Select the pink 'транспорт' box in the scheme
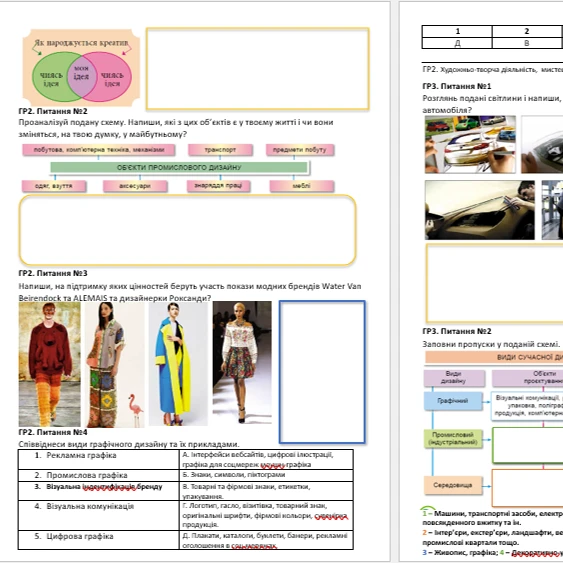Screen dimensions: 563x563 (220, 150)
